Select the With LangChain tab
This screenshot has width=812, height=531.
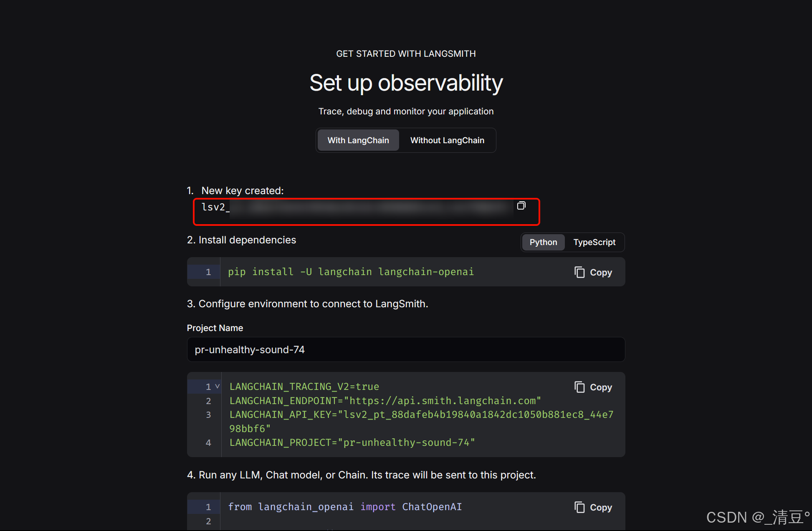pos(358,140)
